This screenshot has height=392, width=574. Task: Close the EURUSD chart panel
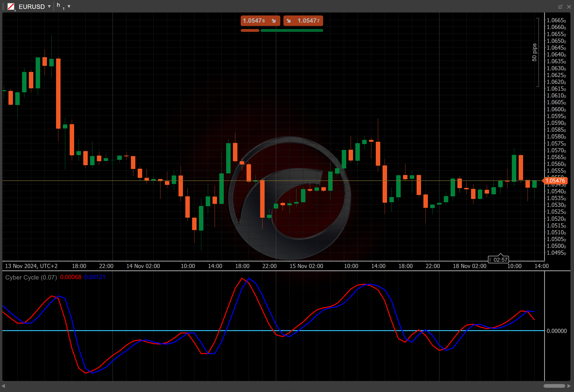pos(569,7)
